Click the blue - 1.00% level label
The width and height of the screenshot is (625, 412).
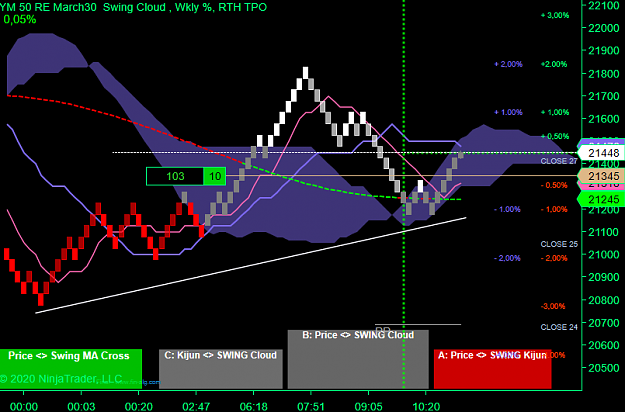(507, 209)
